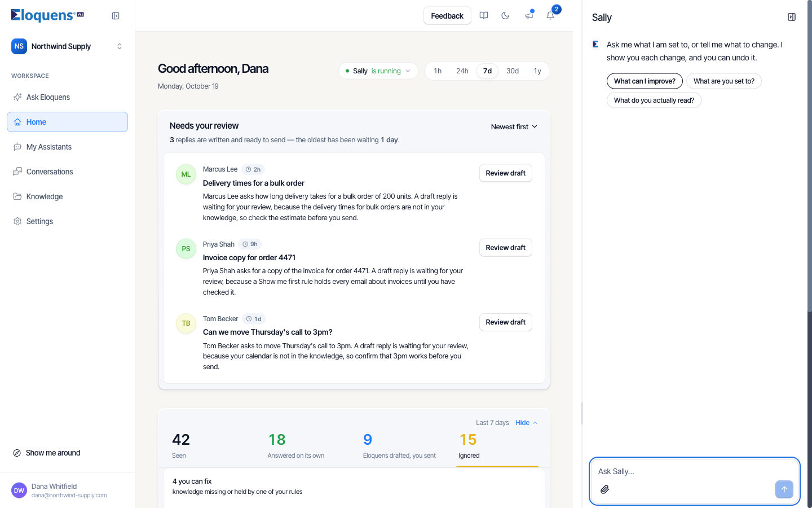
Task: Open Ask Eloquens in the sidebar
Action: point(68,97)
